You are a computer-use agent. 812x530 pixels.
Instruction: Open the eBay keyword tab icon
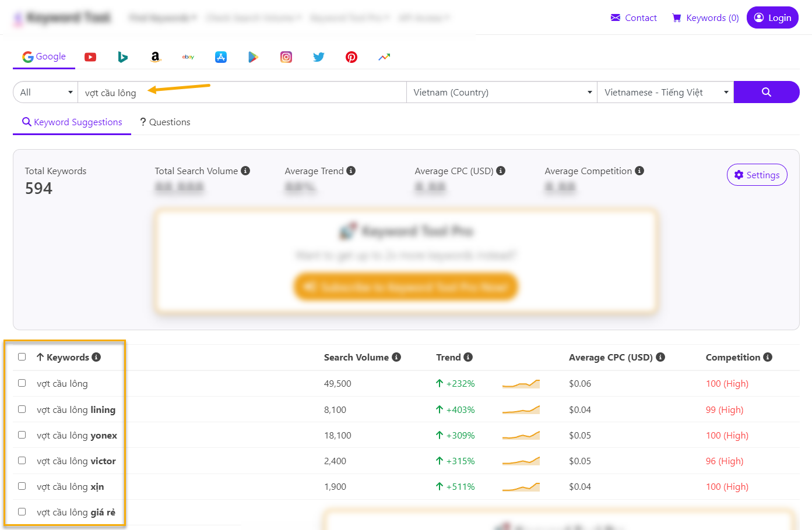coord(188,57)
